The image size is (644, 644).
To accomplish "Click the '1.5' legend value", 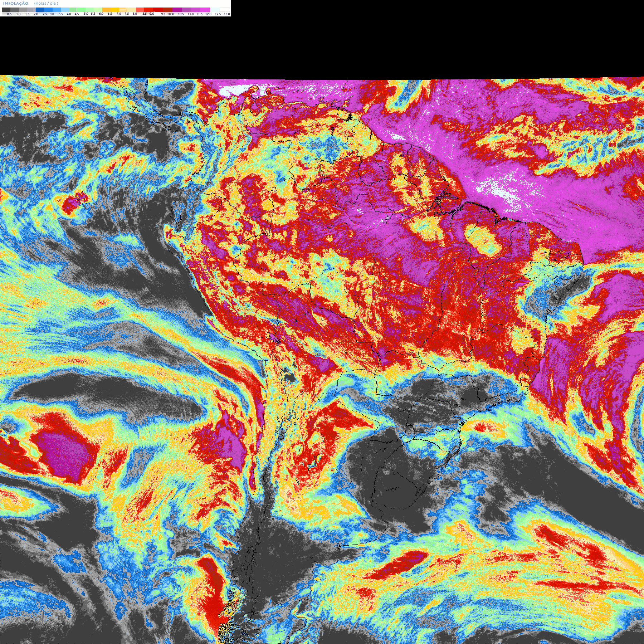I will tap(27, 14).
